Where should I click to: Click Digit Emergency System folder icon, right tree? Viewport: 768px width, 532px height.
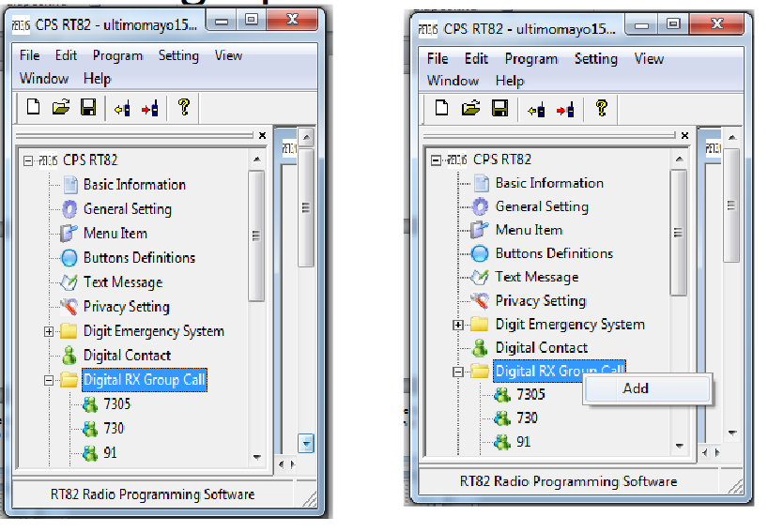click(480, 324)
